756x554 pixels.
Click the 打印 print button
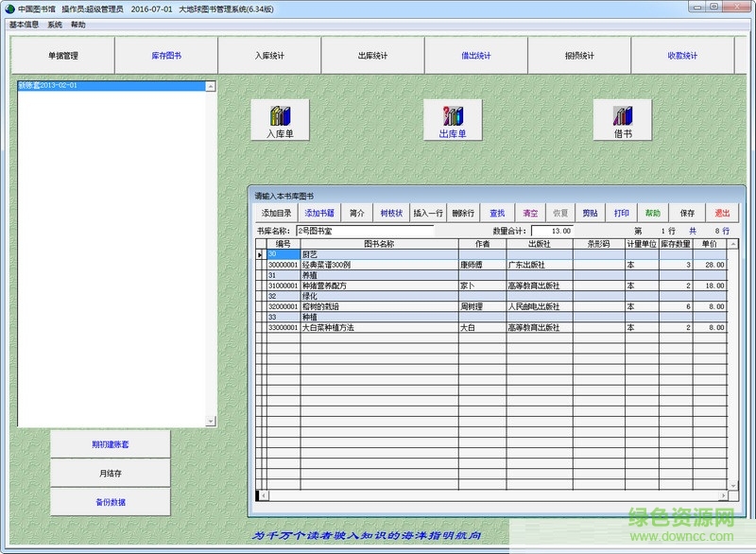pyautogui.click(x=621, y=213)
